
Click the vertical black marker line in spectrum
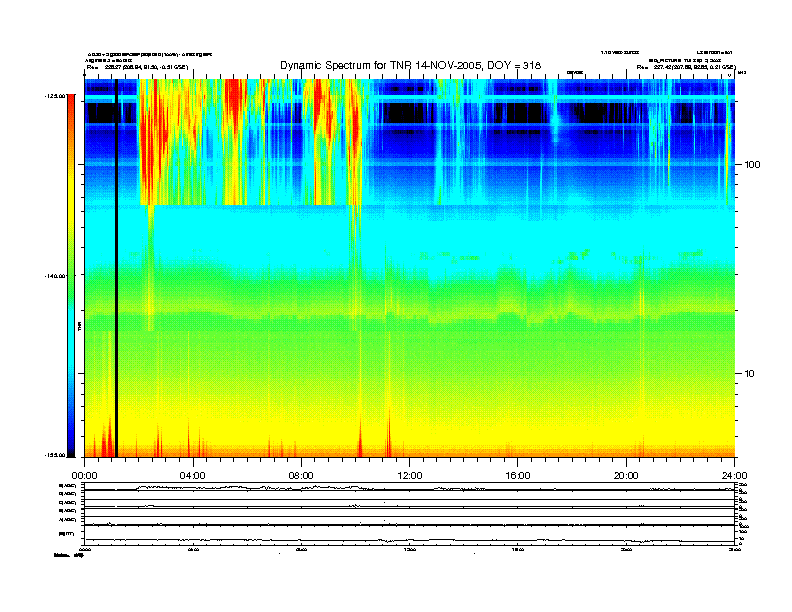116,268
